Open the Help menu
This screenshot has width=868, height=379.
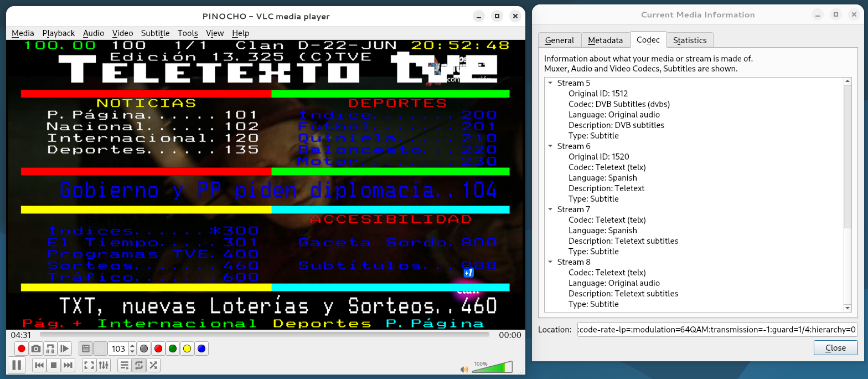tap(241, 33)
